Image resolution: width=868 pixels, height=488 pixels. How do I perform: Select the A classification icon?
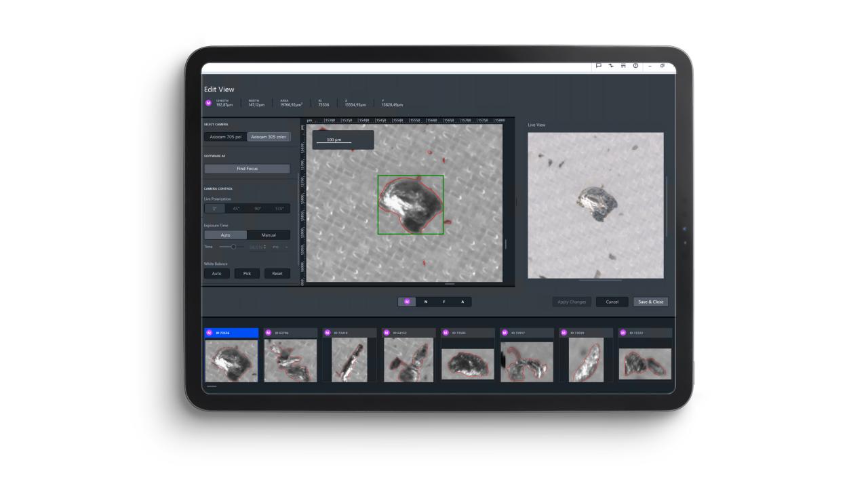pos(462,301)
